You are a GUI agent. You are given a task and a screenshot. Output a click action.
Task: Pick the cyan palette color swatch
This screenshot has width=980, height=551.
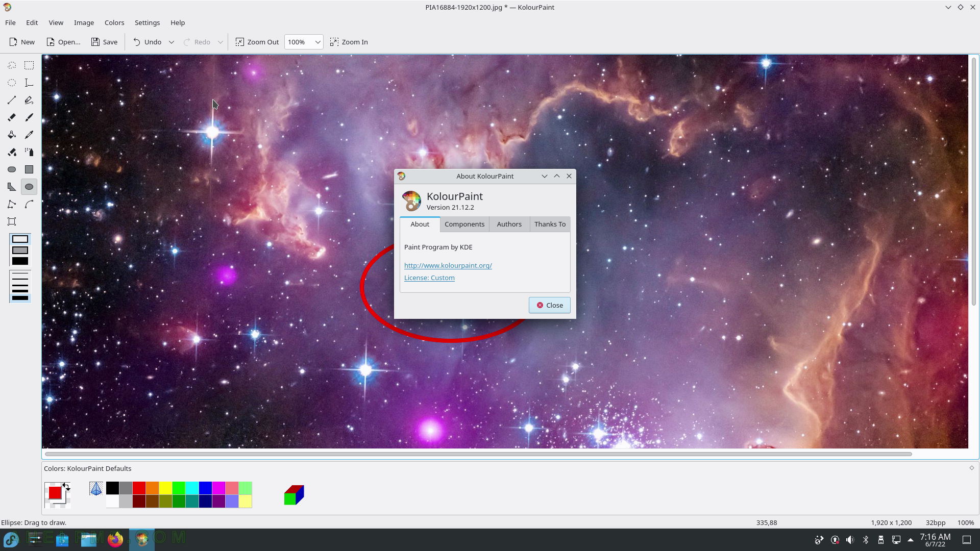[x=192, y=488]
